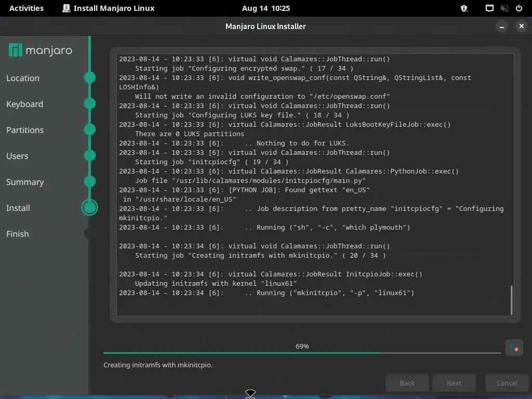Open the power menu icon

tap(519, 8)
